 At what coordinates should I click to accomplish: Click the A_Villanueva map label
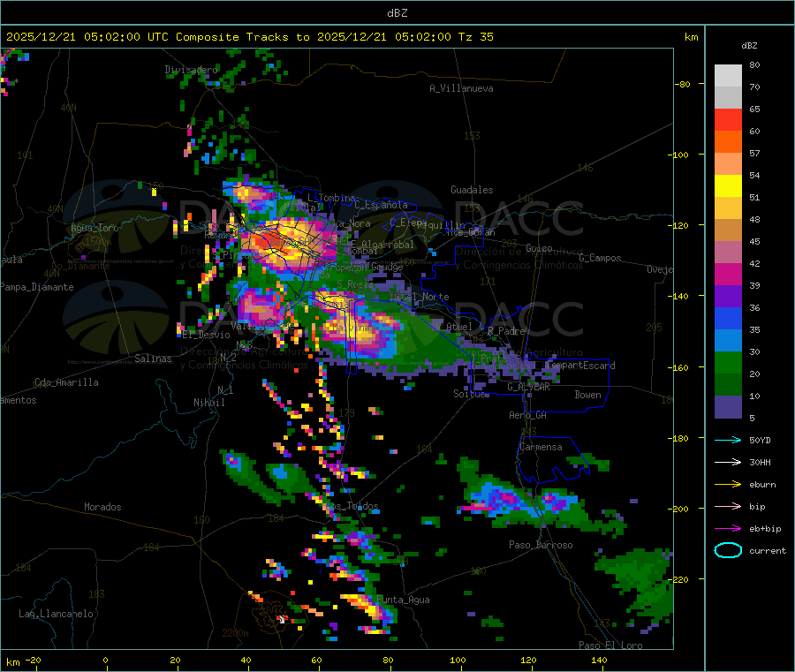coord(461,88)
